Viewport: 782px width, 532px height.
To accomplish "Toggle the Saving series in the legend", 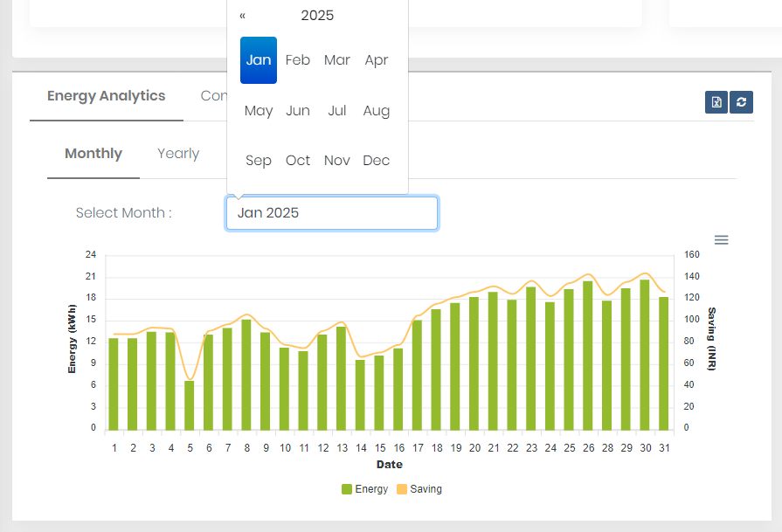I will (419, 488).
